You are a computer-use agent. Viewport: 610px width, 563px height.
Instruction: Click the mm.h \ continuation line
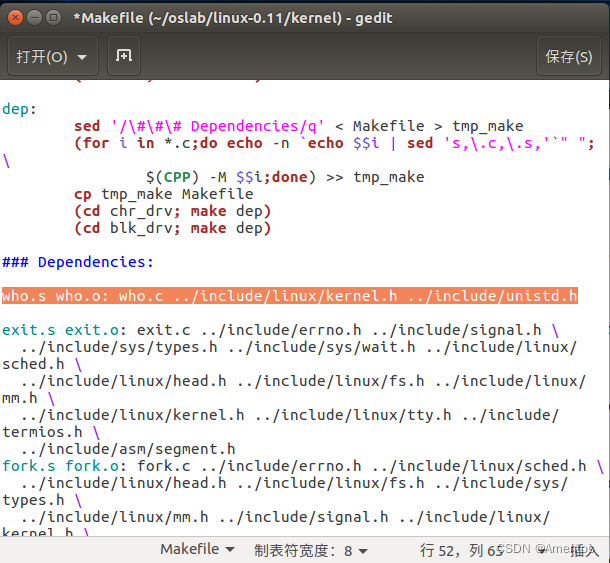28,398
